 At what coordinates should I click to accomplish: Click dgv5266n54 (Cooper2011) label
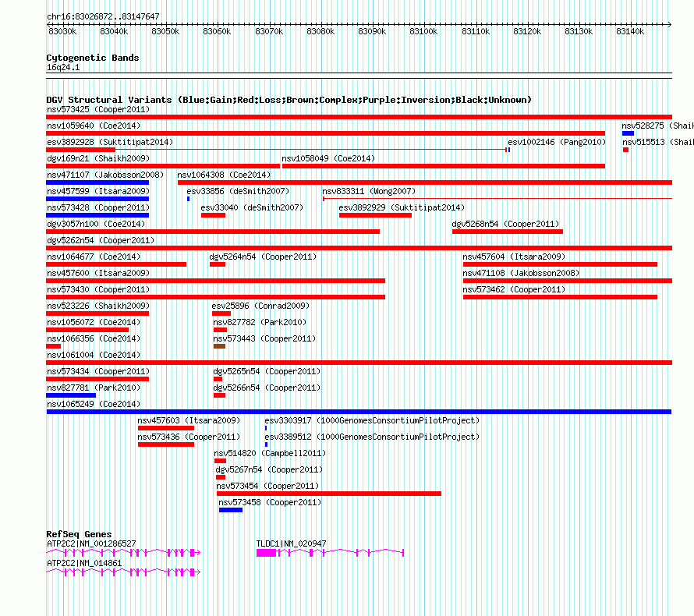[x=267, y=388]
